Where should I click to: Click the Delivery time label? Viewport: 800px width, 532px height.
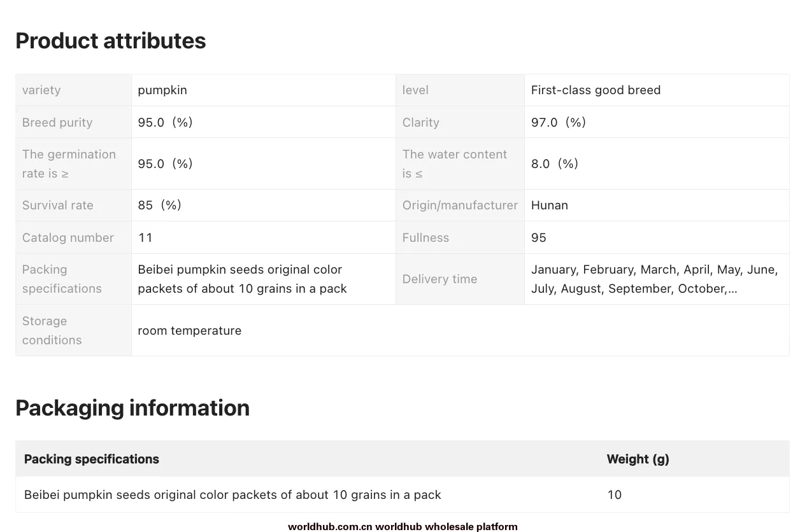point(439,279)
